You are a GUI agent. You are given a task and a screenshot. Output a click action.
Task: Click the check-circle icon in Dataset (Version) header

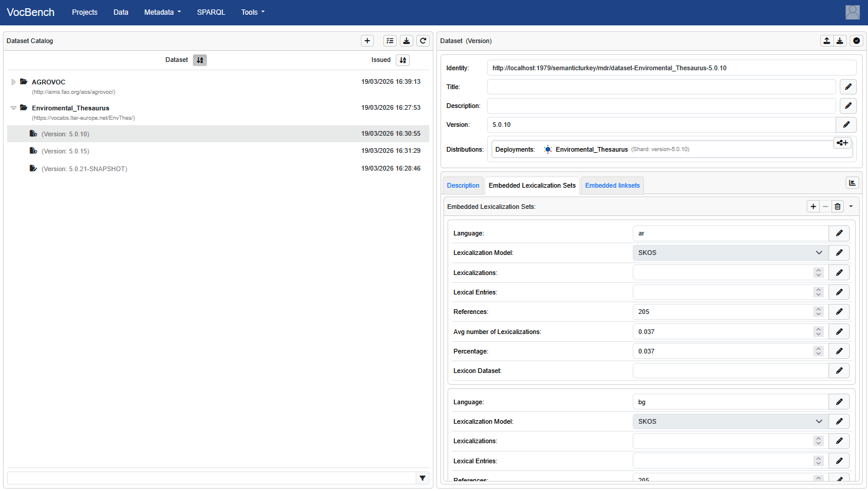[x=857, y=41]
